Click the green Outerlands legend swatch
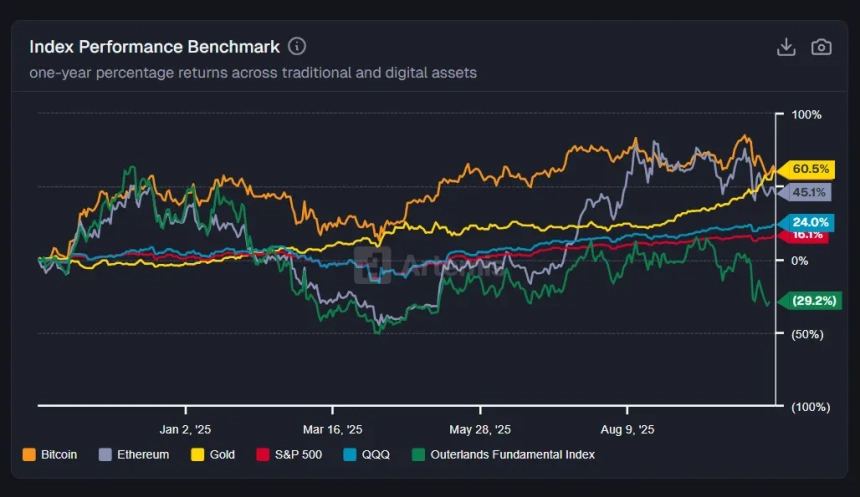This screenshot has height=497, width=860. click(417, 454)
